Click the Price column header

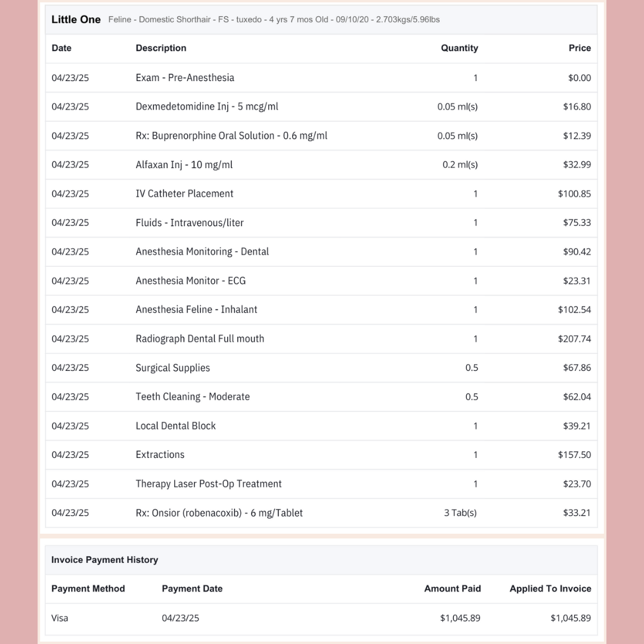580,48
